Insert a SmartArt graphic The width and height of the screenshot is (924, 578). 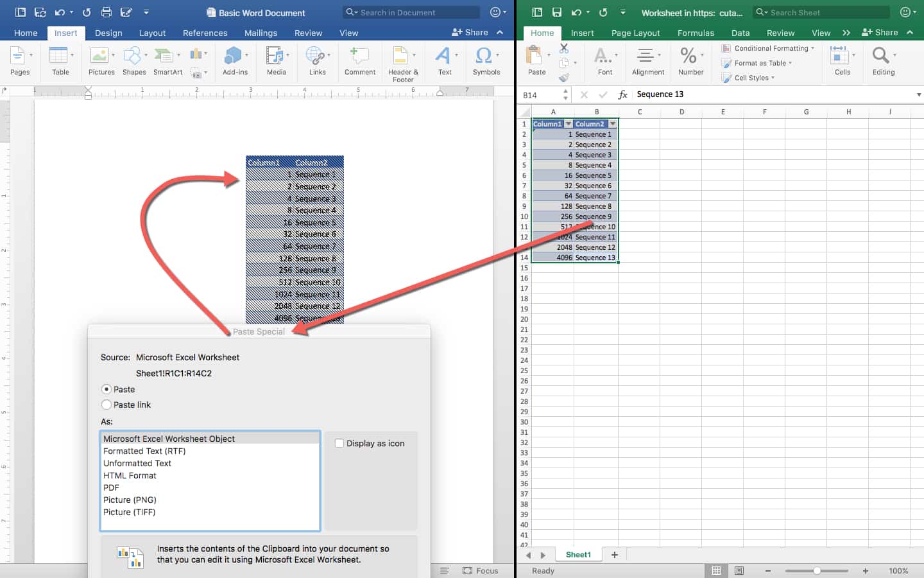click(166, 57)
